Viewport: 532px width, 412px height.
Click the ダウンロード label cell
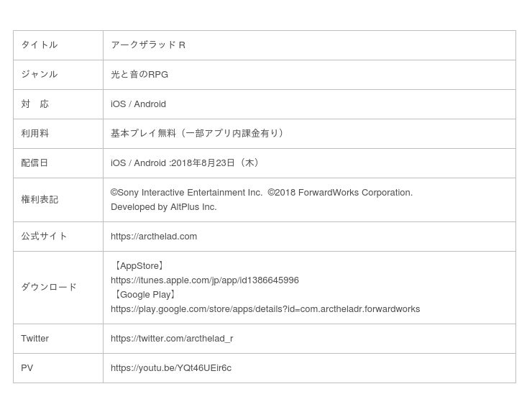coord(49,288)
